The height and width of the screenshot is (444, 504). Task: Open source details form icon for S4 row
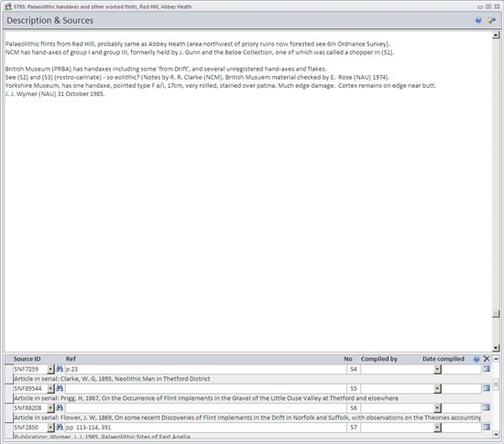point(487,369)
